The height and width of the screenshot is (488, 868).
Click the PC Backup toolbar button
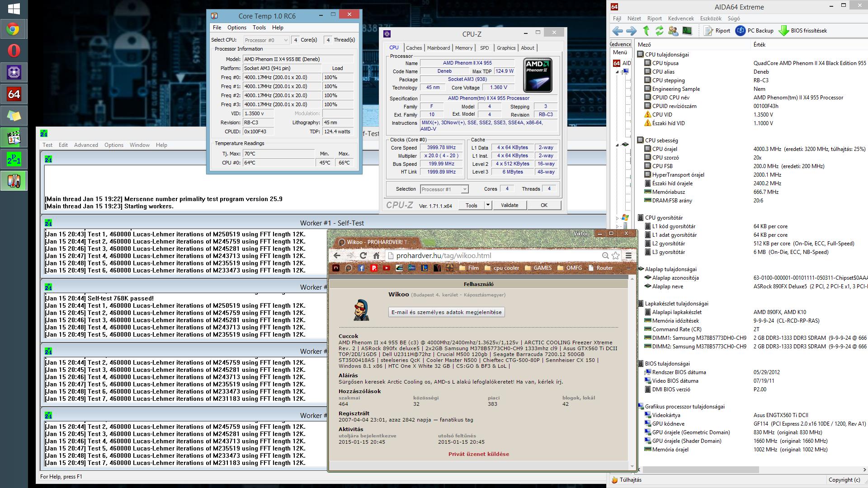point(755,31)
